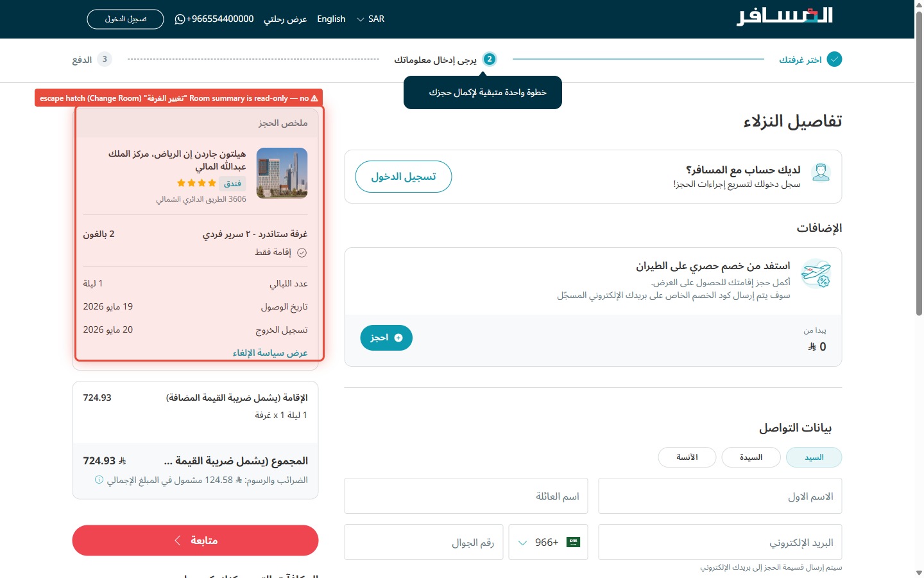924x578 pixels.
Task: Click the address 3606 الطريق الدائري الشمالي
Action: tap(201, 199)
